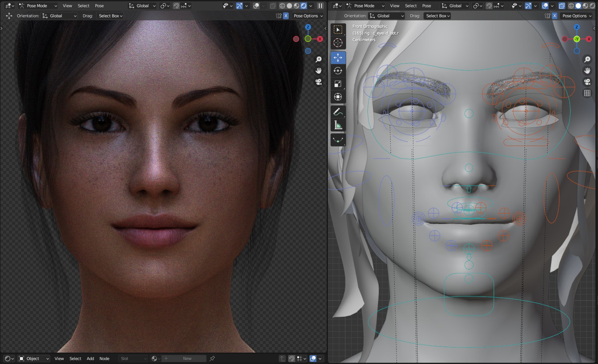
Task: Open View menu in left viewport
Action: 67,6
